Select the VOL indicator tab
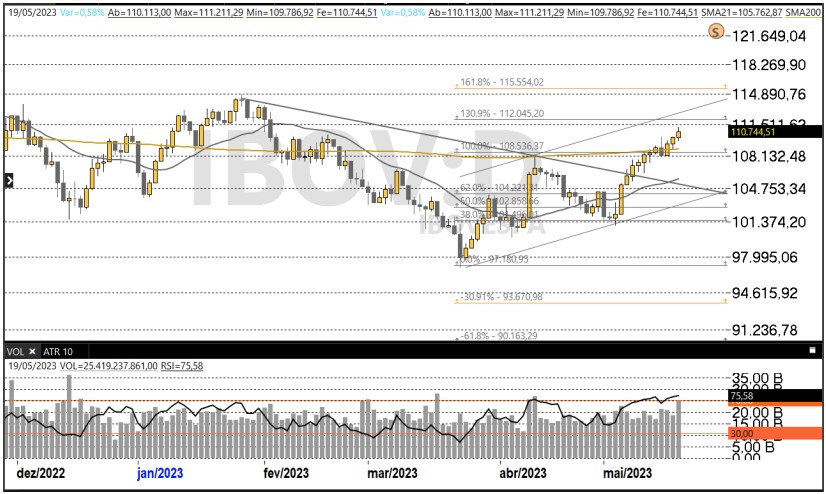 [x=15, y=351]
